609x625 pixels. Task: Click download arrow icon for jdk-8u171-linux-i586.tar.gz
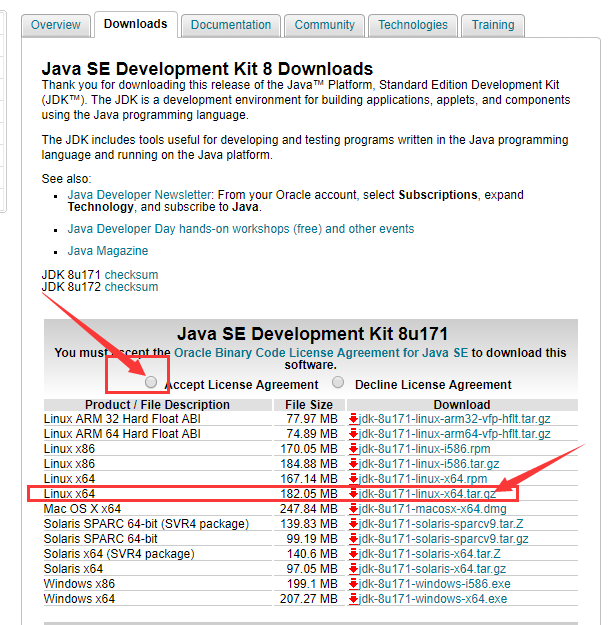coord(353,464)
